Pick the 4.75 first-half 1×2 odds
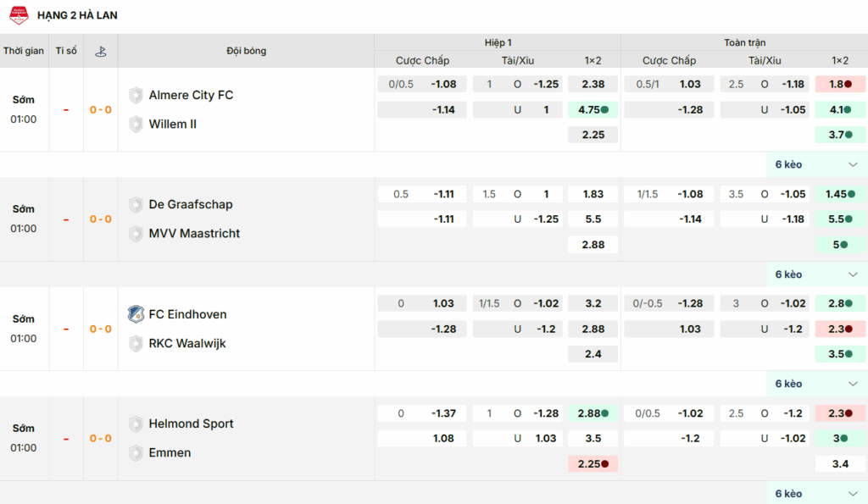Screen dimensions: 868x504 coord(593,109)
